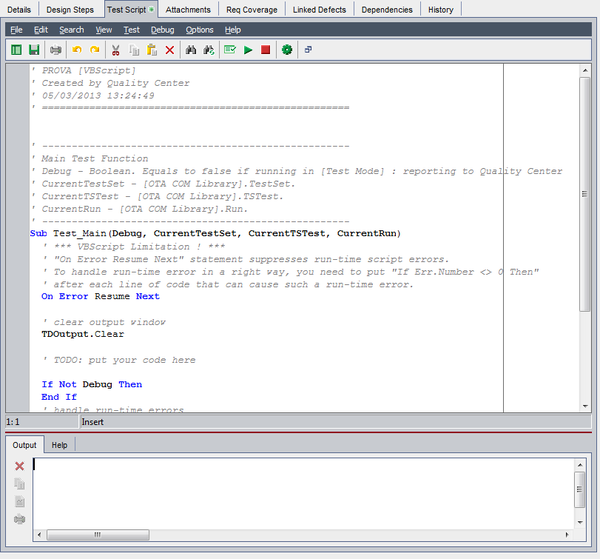Cut the selected text with the scissors
The height and width of the screenshot is (559, 600).
[x=116, y=50]
